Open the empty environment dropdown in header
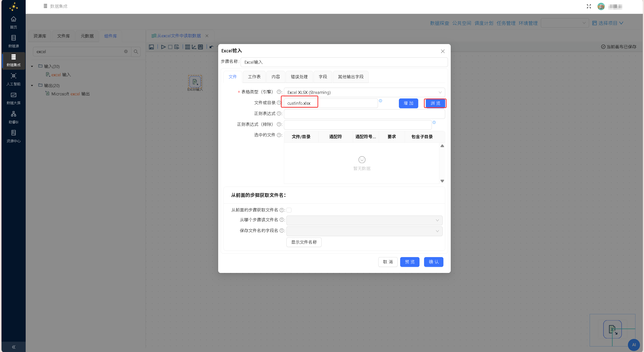 (x=565, y=23)
